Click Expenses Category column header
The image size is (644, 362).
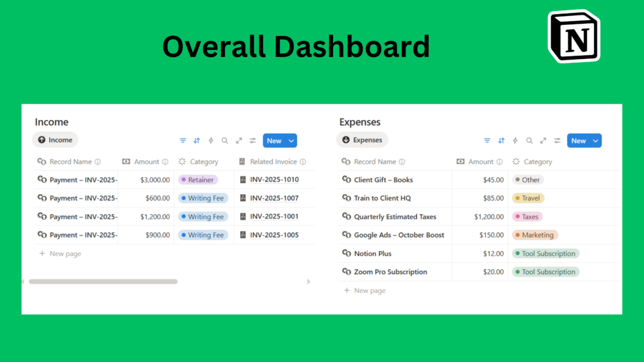point(538,161)
